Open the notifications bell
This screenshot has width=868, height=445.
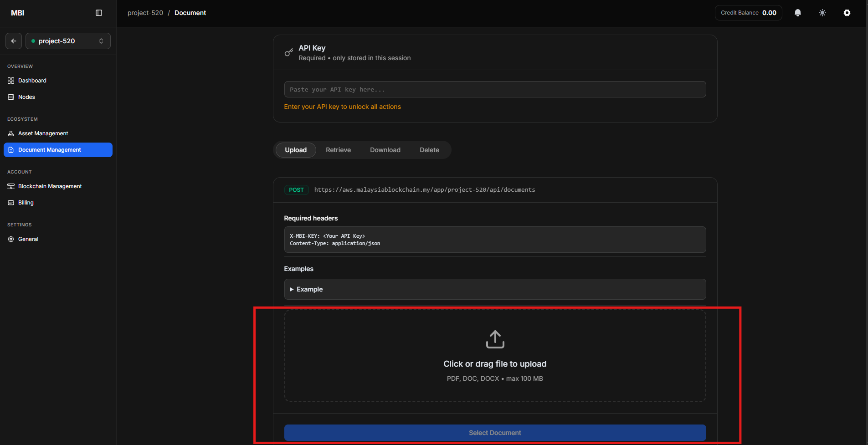coord(797,12)
